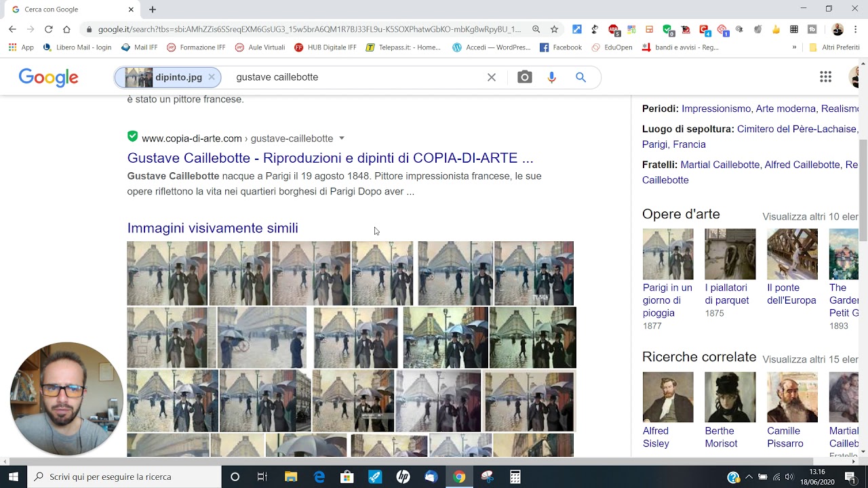Open the Martial Caillebotte sibling link

pyautogui.click(x=720, y=165)
